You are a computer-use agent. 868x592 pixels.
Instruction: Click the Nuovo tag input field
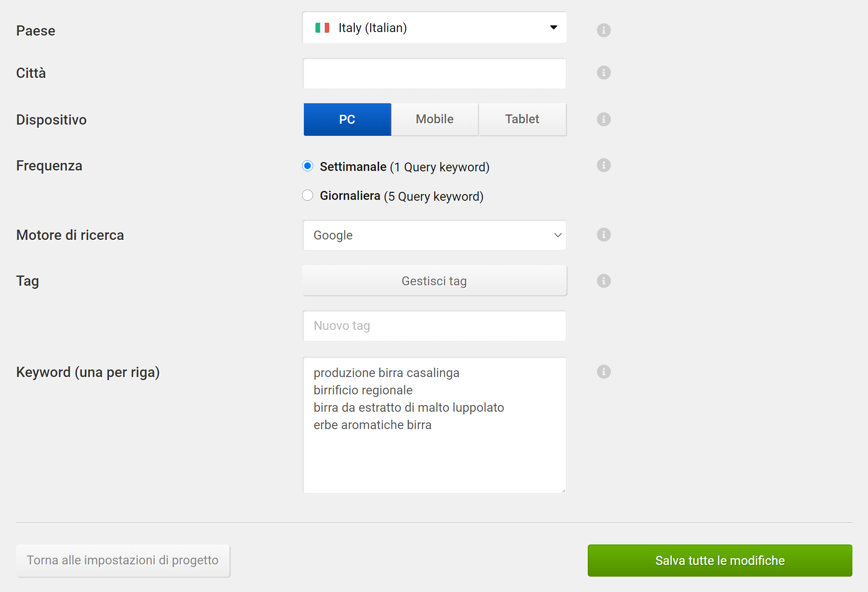pyautogui.click(x=434, y=326)
